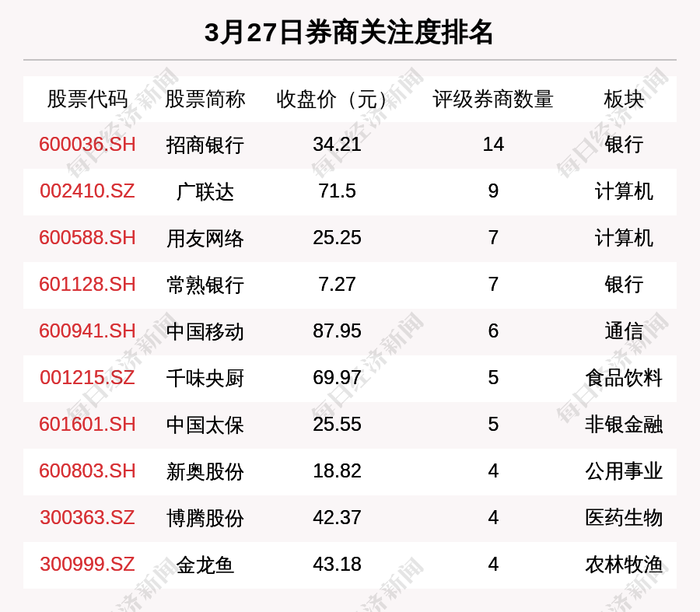The image size is (700, 612).
Task: Click closing price 43.18
Action: coord(337,565)
